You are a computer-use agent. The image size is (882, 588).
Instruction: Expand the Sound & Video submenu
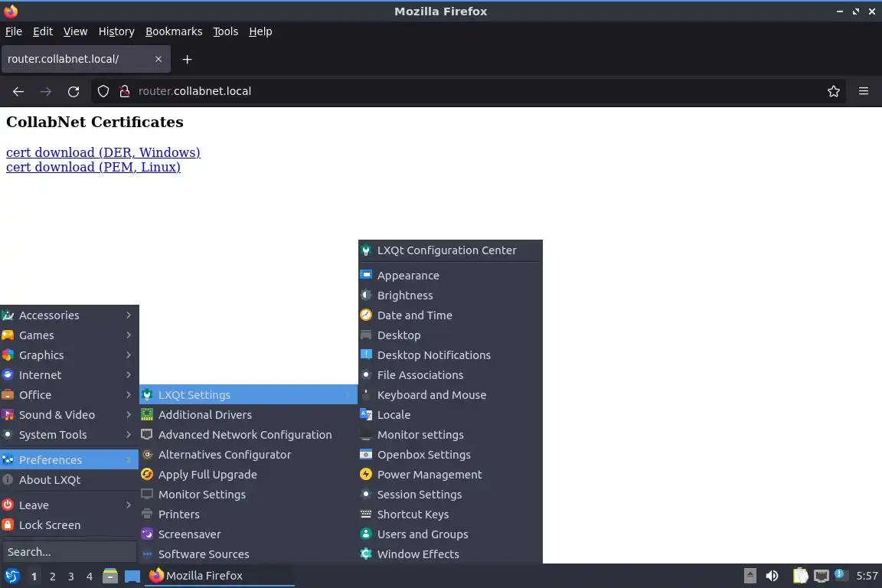click(69, 415)
